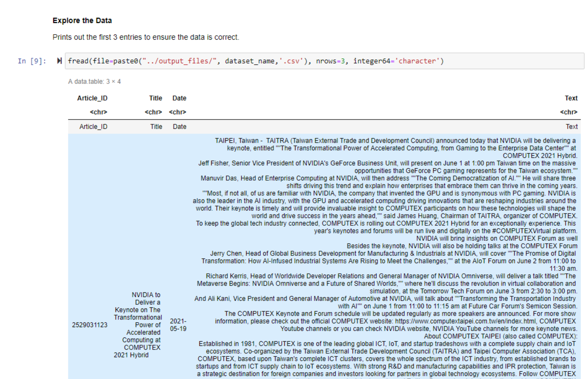Click the run cell icon beside In [9]
The height and width of the screenshot is (379, 588).
point(59,61)
